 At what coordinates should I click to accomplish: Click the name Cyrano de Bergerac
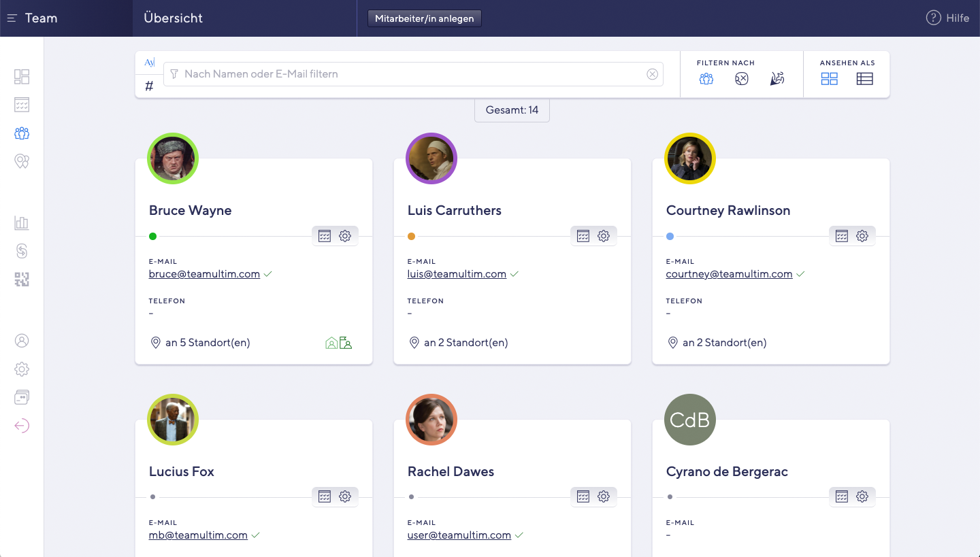(727, 471)
